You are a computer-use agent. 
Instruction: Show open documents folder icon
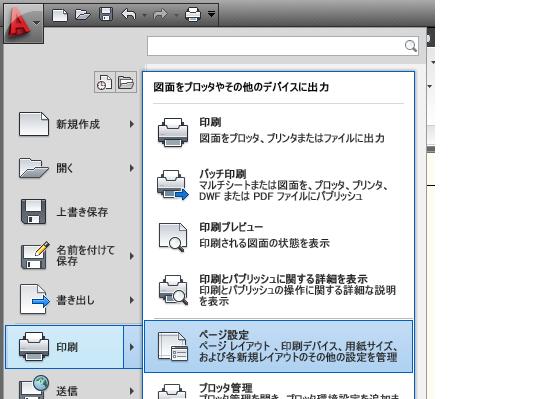(126, 82)
